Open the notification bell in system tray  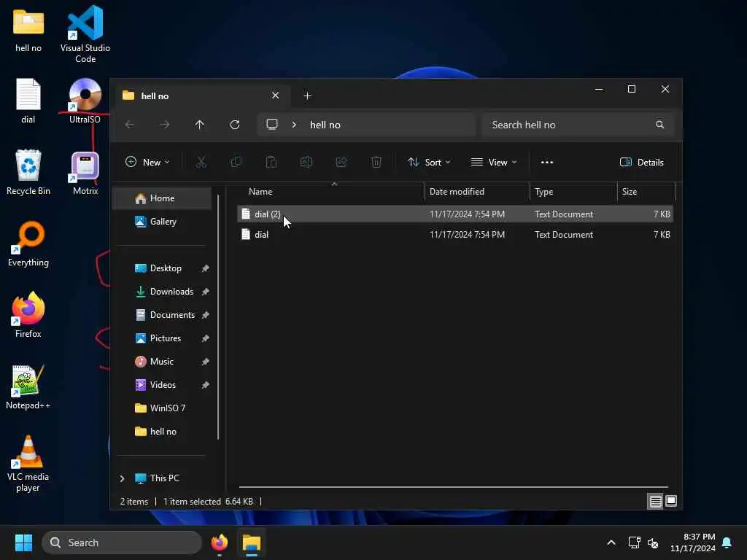pyautogui.click(x=727, y=542)
